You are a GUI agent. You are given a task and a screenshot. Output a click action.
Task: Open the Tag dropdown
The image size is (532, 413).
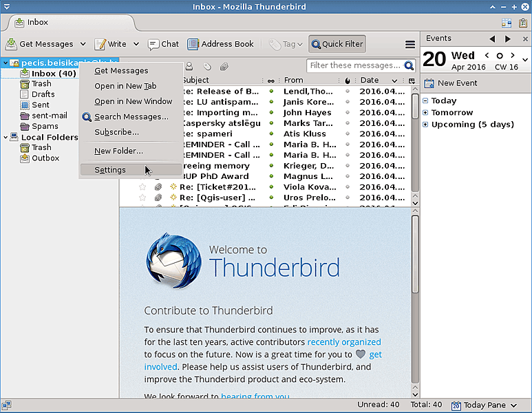(x=286, y=44)
